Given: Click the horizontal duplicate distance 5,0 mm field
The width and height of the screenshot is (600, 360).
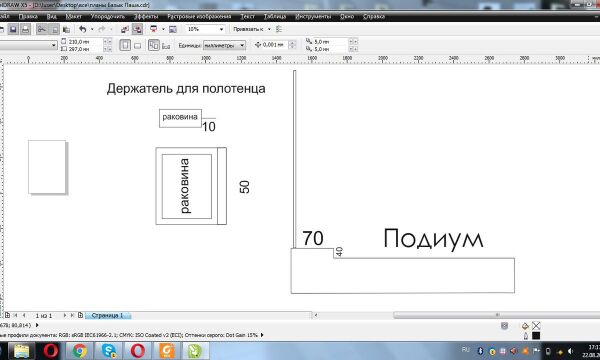Looking at the screenshot, I should pyautogui.click(x=331, y=42).
